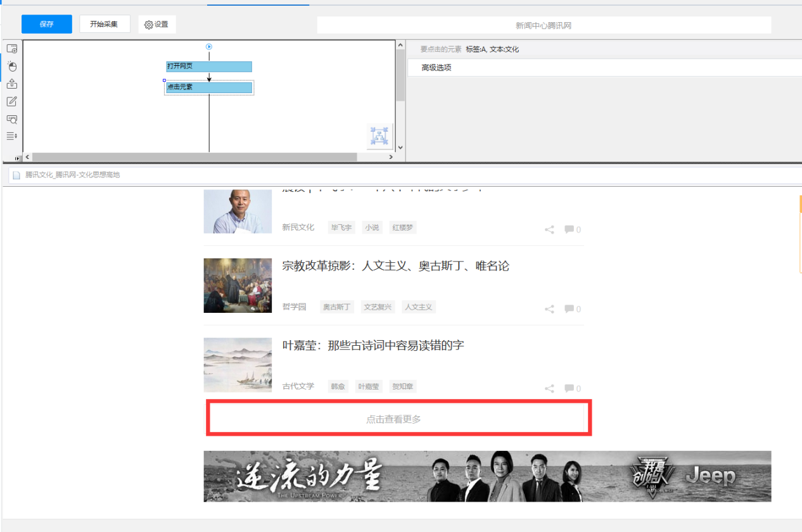Click the 新闻中心腾讯网 URL field
The image size is (802, 532).
pyautogui.click(x=544, y=25)
